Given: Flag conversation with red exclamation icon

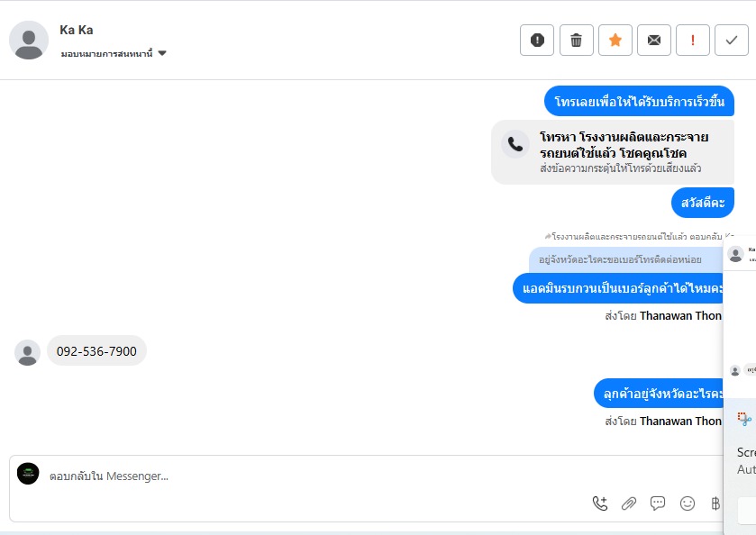Looking at the screenshot, I should (693, 40).
